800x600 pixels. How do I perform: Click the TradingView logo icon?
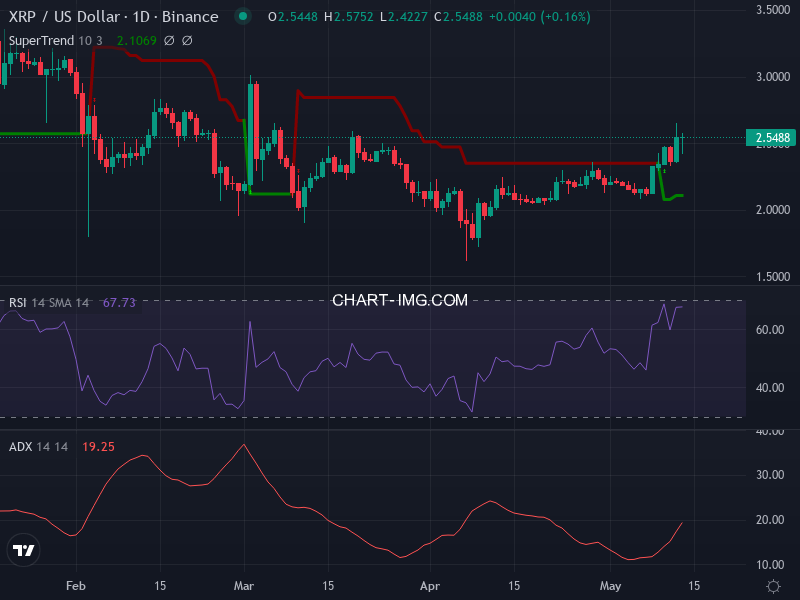click(23, 550)
